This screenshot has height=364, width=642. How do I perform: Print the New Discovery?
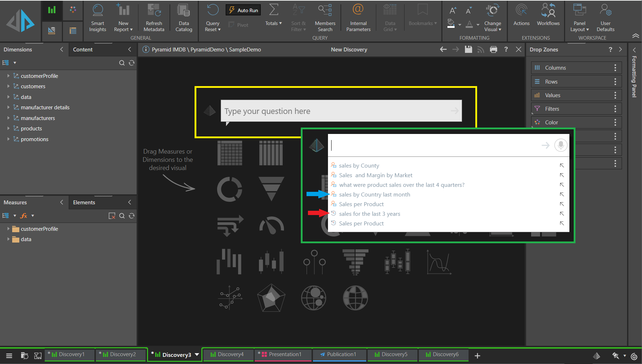pyautogui.click(x=493, y=49)
